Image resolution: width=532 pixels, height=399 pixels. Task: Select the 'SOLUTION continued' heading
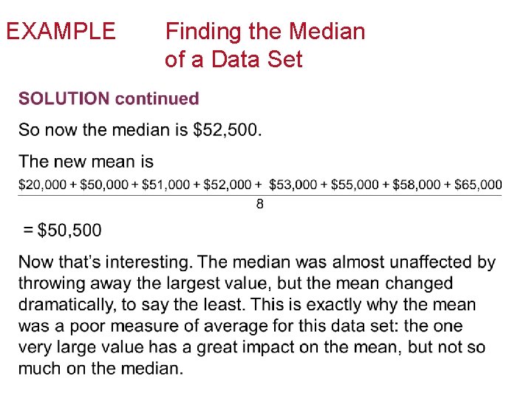[x=109, y=98]
